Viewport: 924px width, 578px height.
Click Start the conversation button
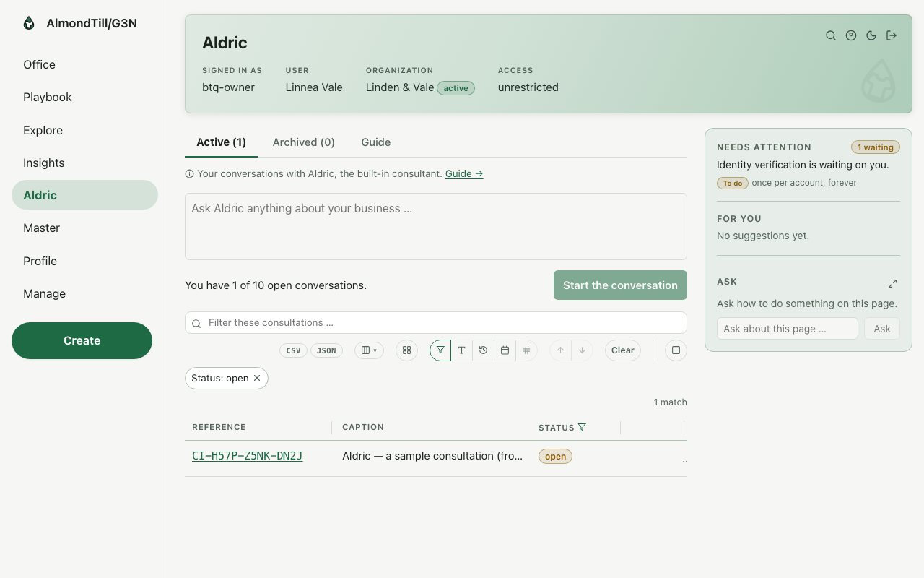pos(620,285)
